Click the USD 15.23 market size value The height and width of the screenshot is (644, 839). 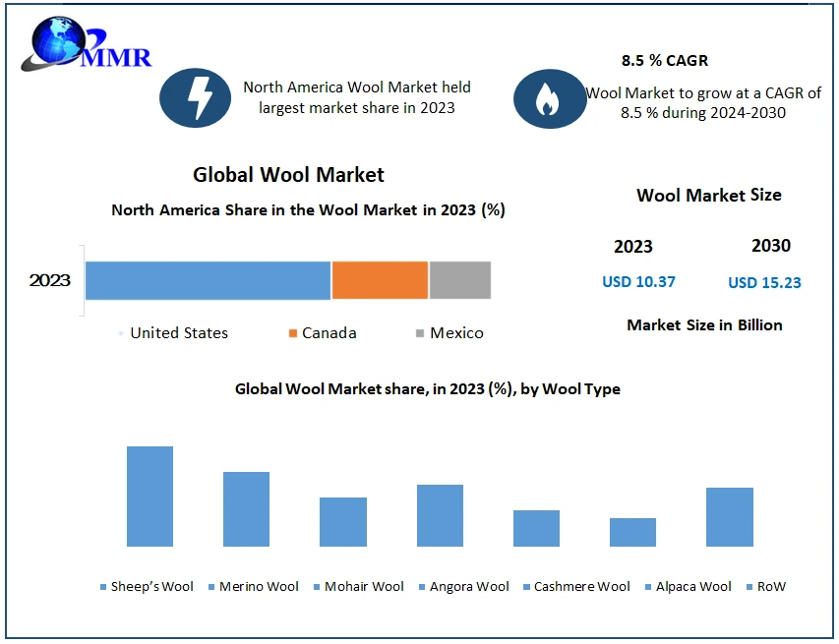click(764, 282)
